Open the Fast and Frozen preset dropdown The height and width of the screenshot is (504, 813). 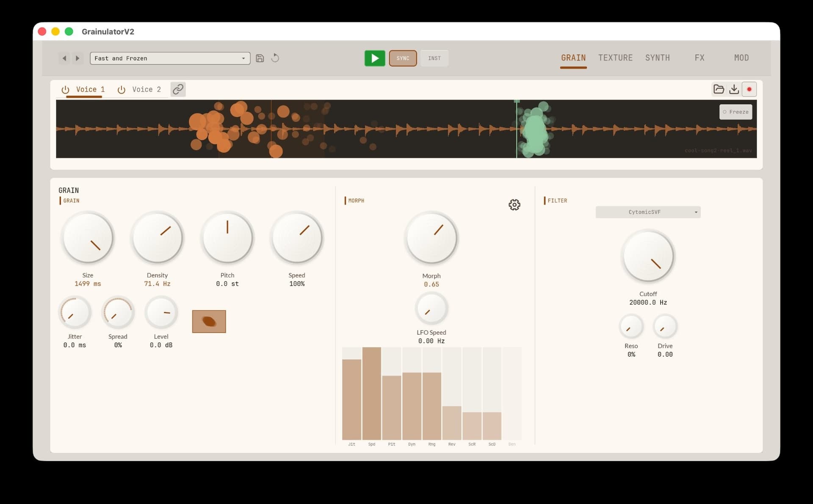point(170,58)
